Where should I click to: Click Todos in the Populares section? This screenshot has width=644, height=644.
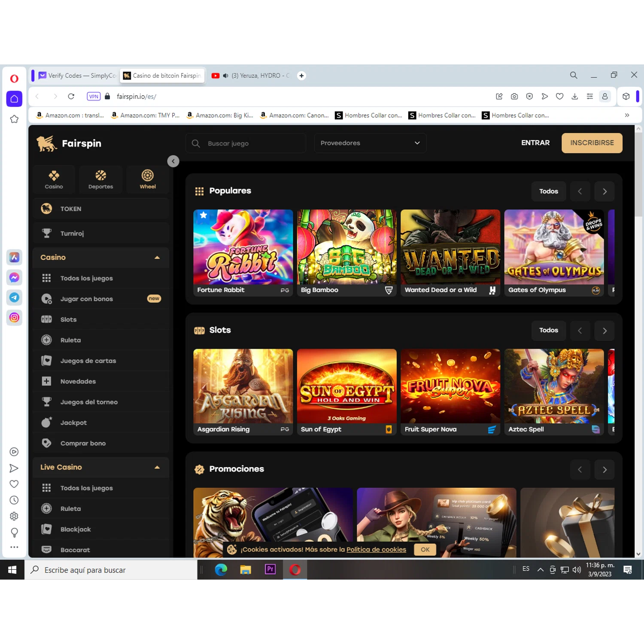[549, 191]
